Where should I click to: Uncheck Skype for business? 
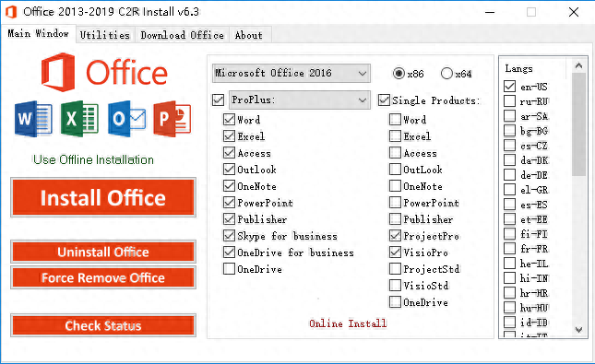point(229,236)
